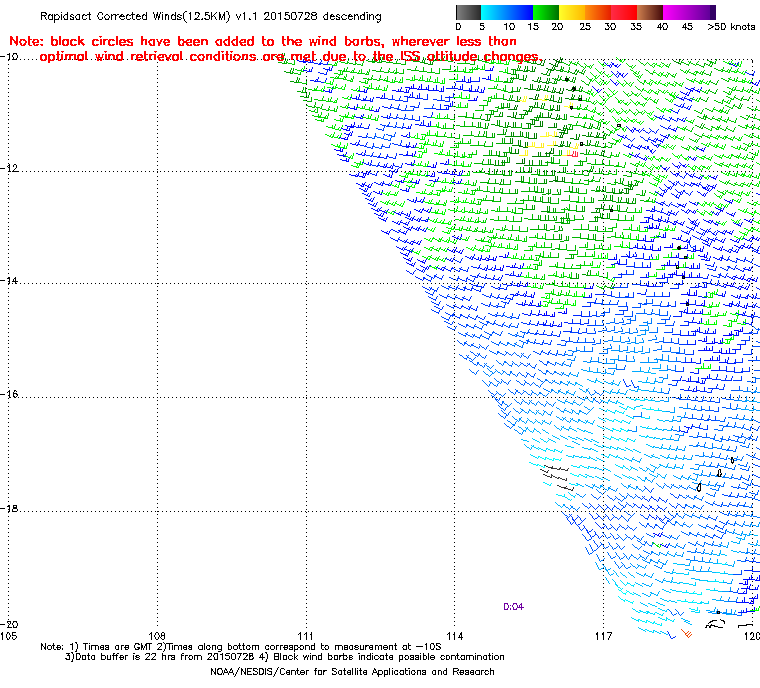Click the cyan 5-10 knots legend segment
The image size is (760, 688).
tap(494, 12)
